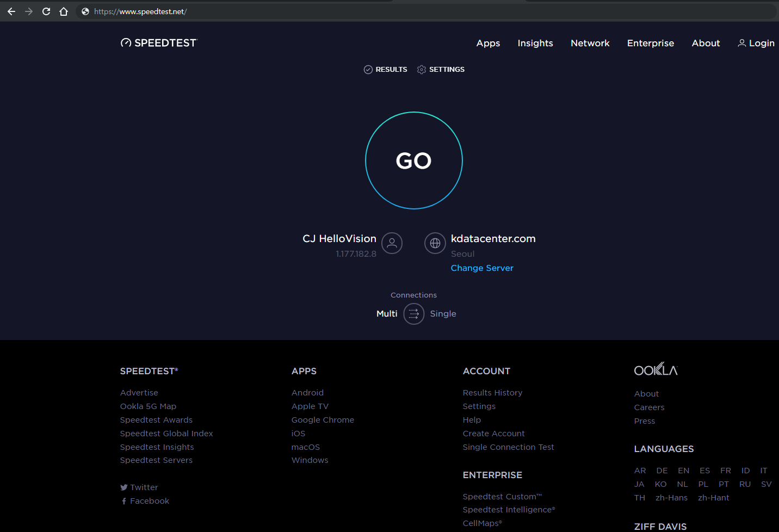Viewport: 779px width, 532px height.
Task: Open the Help link
Action: coord(472,420)
